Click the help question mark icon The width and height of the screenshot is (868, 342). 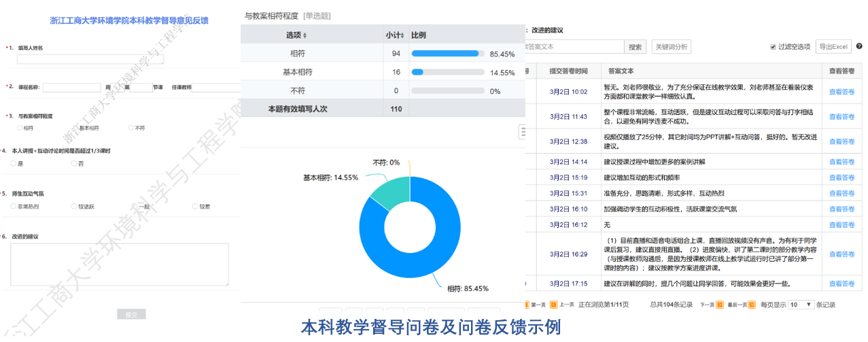pos(859,47)
